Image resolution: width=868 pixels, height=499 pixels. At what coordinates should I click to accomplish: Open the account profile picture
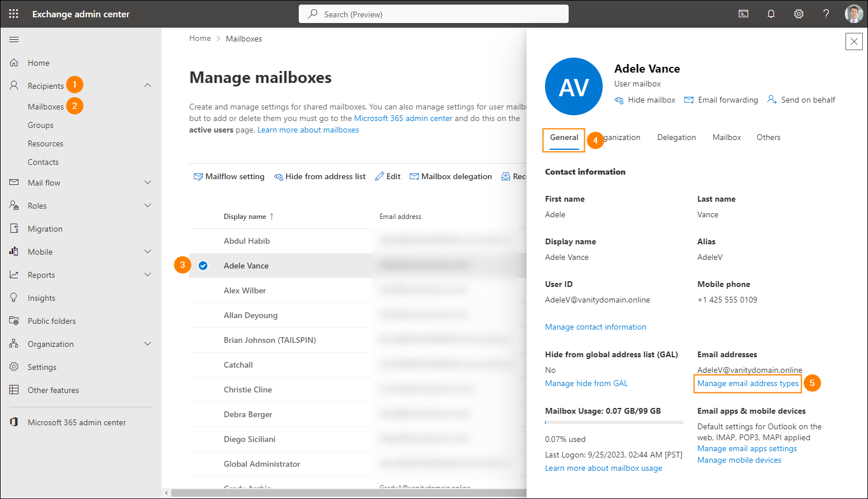coord(854,14)
